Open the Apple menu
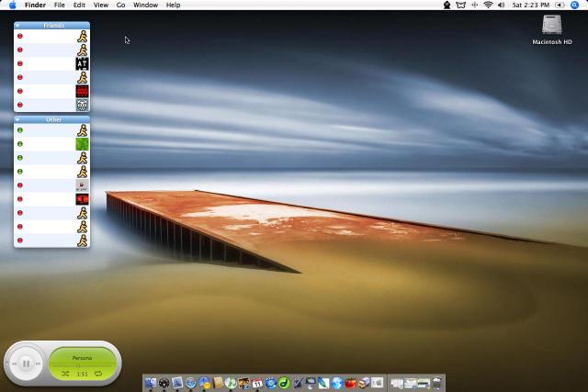The image size is (588, 392). click(13, 5)
